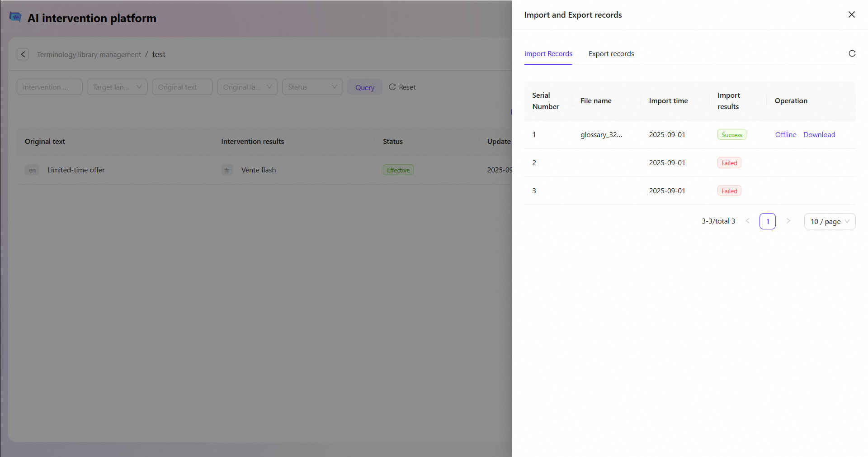Click the AI intervention platform logo

coord(15,18)
